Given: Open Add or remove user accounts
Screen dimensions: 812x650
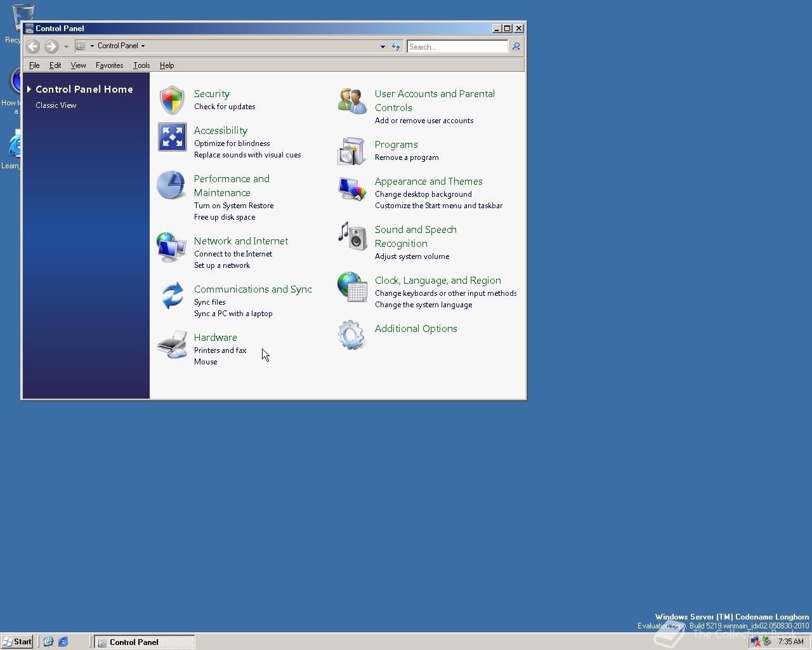Looking at the screenshot, I should pyautogui.click(x=424, y=121).
